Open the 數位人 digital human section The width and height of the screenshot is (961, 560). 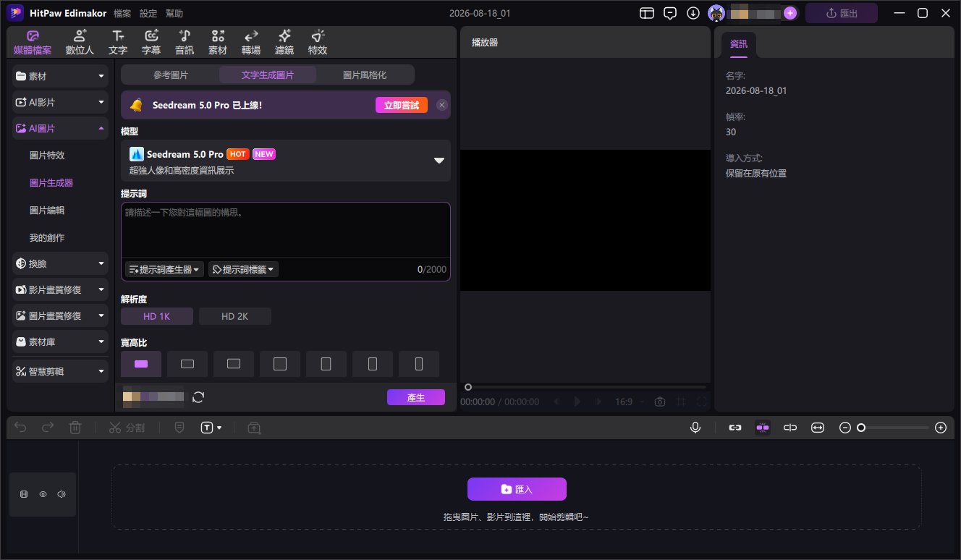pos(80,43)
